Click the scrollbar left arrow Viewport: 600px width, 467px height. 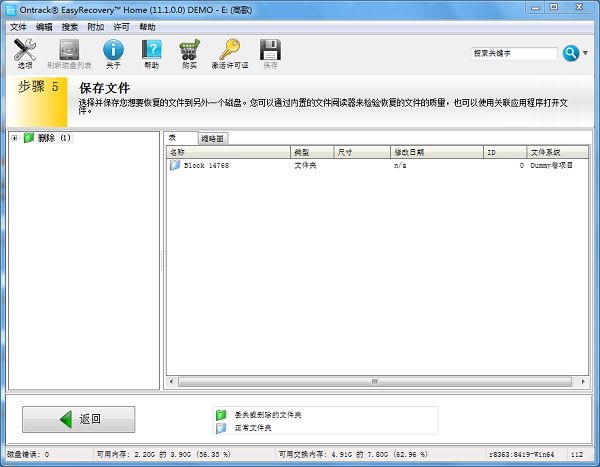[171, 382]
